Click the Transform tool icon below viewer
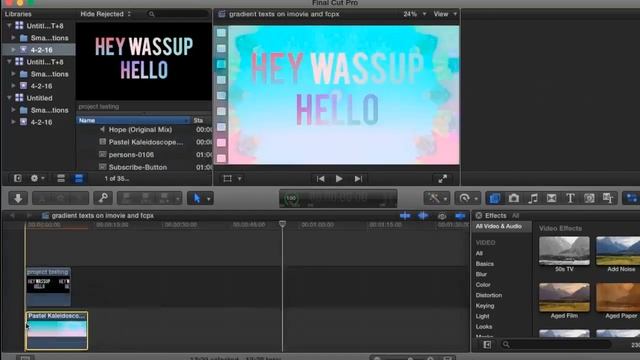This screenshot has width=640, height=360. 227,179
